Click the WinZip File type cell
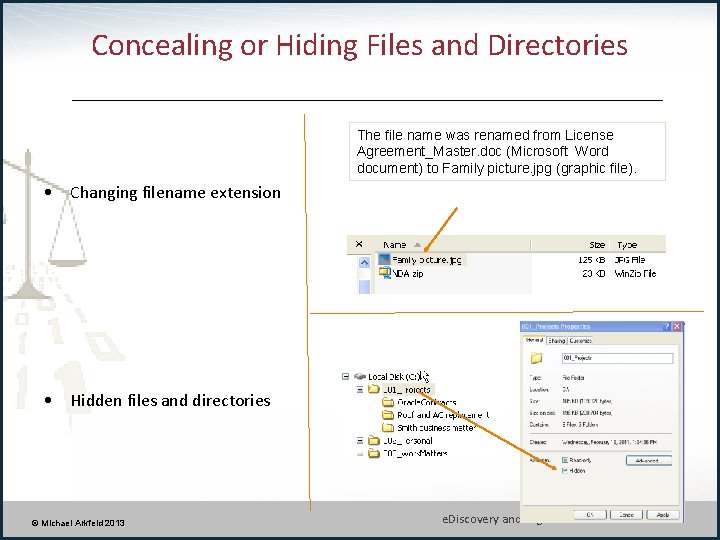Screen dimensions: 720x540 pyautogui.click(x=636, y=274)
